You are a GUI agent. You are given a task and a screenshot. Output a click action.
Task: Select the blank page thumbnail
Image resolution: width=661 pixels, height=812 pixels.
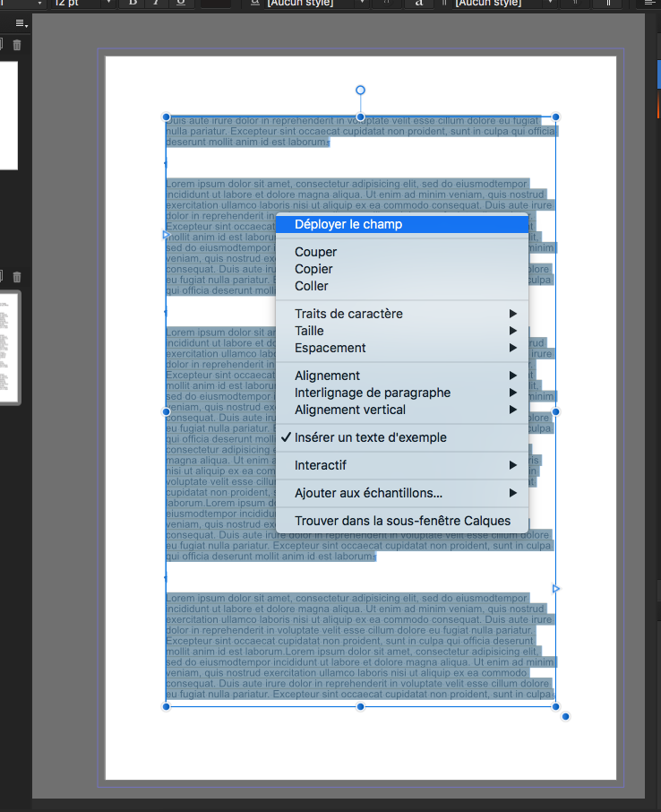tap(8, 116)
